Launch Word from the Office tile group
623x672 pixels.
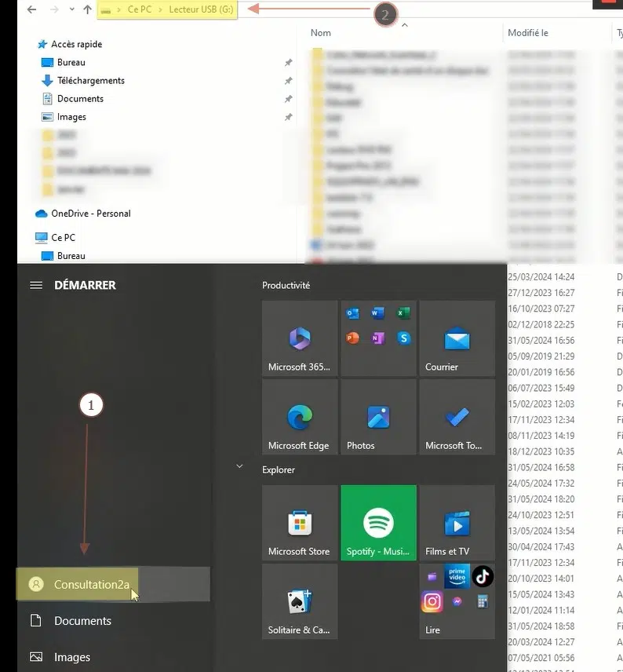point(378,313)
